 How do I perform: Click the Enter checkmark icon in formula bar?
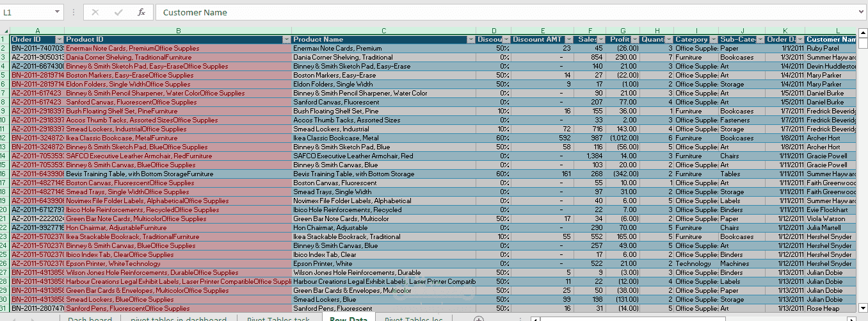pos(118,12)
